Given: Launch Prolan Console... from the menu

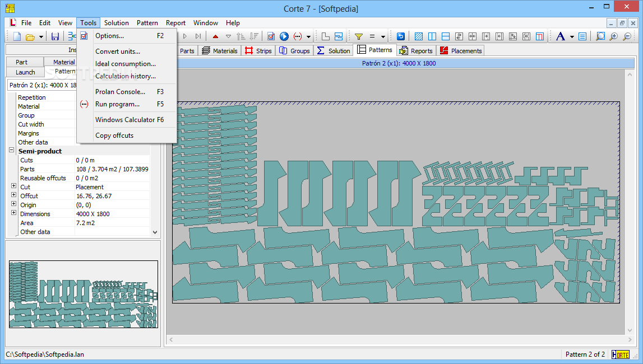Looking at the screenshot, I should point(127,92).
